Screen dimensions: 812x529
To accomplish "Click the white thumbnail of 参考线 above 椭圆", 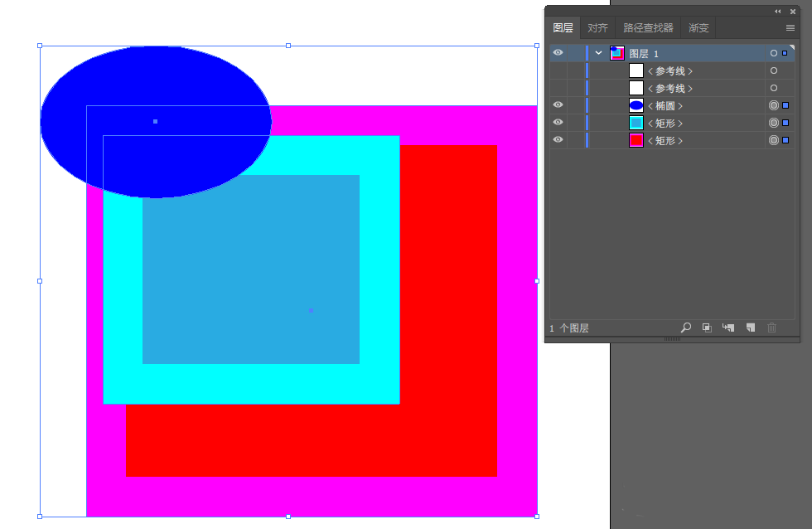I will pyautogui.click(x=636, y=88).
